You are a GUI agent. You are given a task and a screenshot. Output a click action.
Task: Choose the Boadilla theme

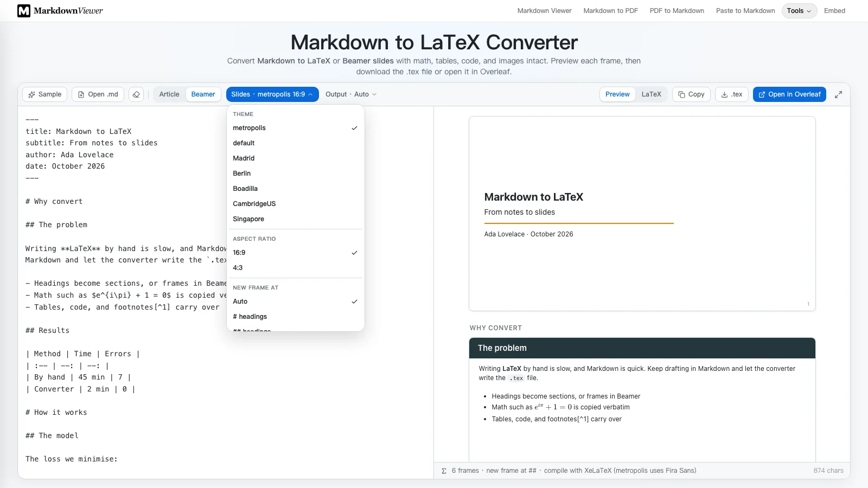pyautogui.click(x=295, y=189)
